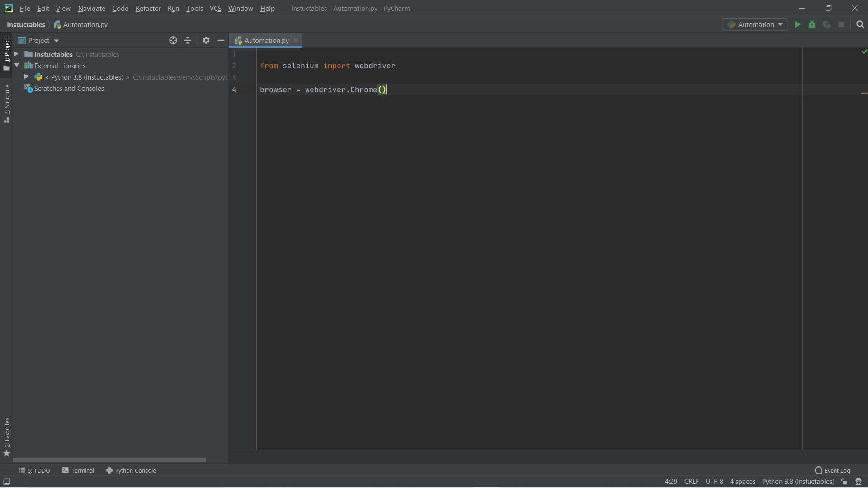This screenshot has height=488, width=868.
Task: Select opened file in Project view
Action: 173,40
